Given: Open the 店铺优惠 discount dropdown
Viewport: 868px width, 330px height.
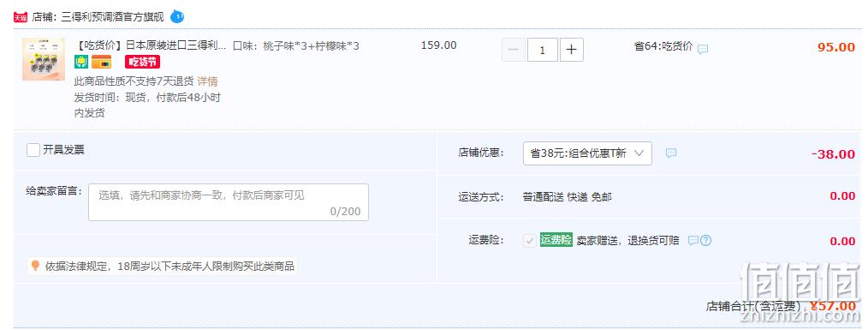Looking at the screenshot, I should 587,153.
